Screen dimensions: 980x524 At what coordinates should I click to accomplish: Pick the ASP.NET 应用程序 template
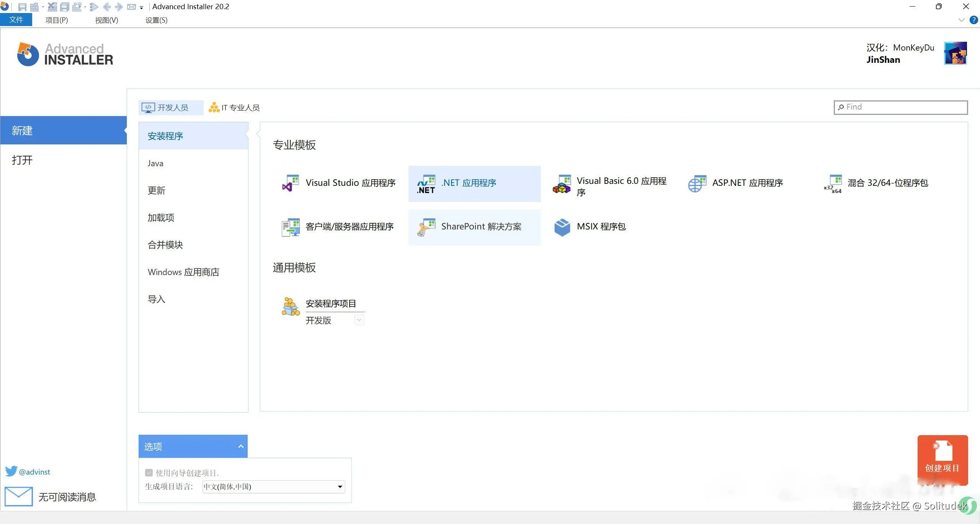(746, 183)
